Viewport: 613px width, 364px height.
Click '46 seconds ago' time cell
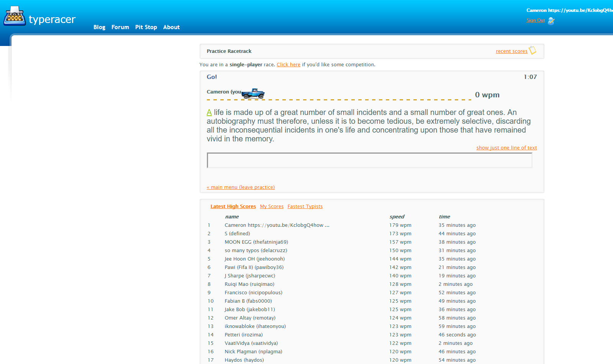(x=457, y=335)
